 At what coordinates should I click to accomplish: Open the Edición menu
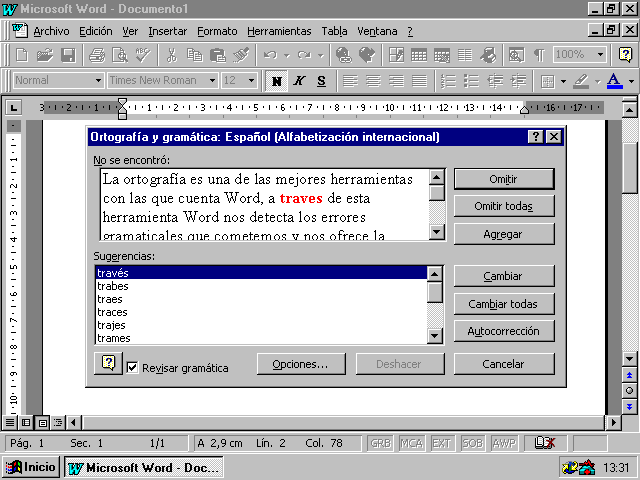(x=96, y=31)
